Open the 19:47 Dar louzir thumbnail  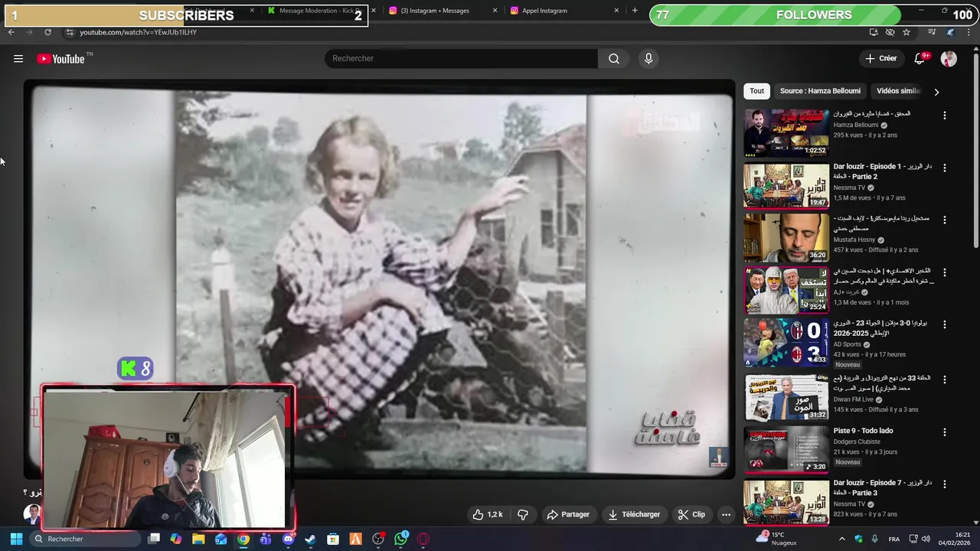click(786, 184)
